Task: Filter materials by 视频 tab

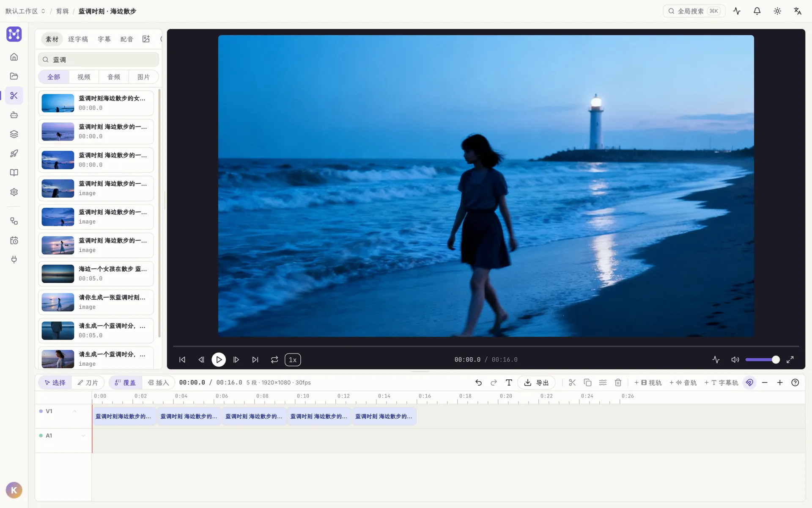Action: [84, 77]
